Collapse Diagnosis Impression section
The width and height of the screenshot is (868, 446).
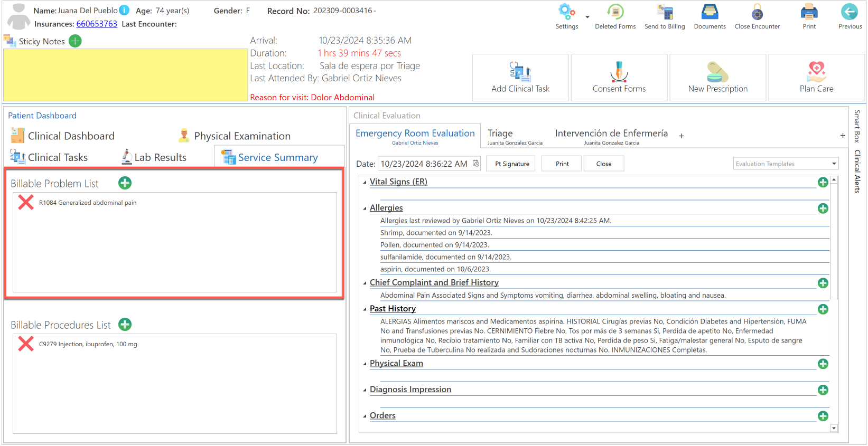tap(365, 390)
